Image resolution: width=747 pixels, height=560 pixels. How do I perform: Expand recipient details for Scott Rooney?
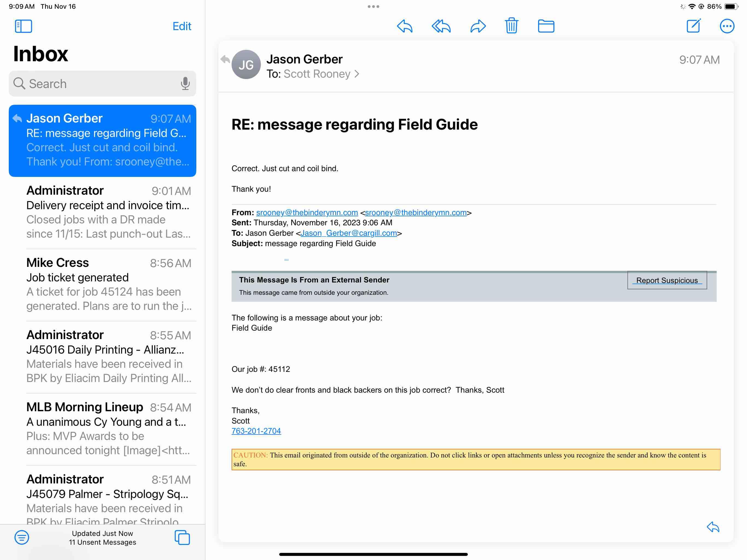click(x=357, y=74)
